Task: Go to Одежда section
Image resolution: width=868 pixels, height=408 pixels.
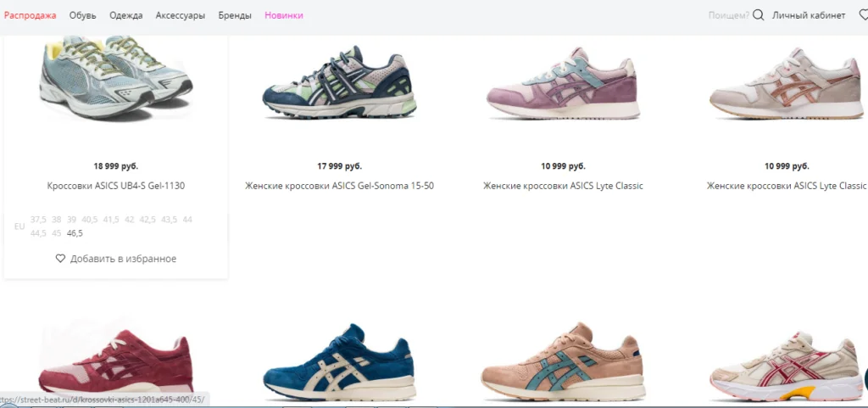Action: 125,15
